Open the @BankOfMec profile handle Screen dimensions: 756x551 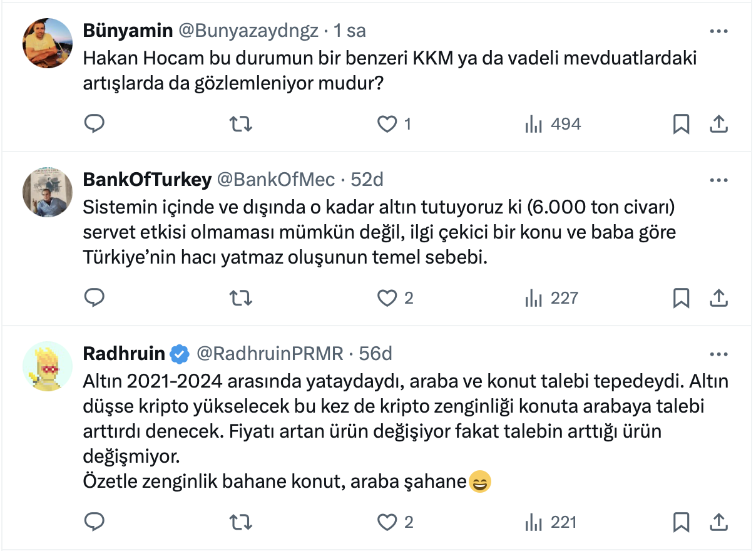pos(275,180)
